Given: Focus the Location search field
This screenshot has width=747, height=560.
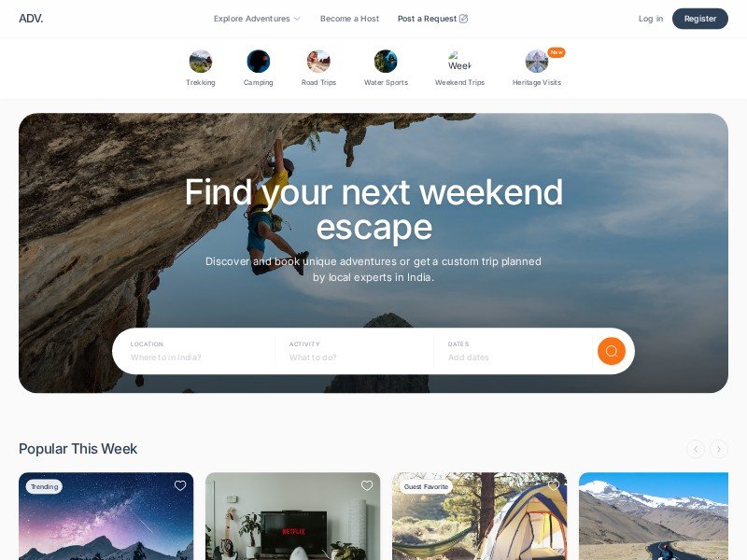Looking at the screenshot, I should pos(195,351).
